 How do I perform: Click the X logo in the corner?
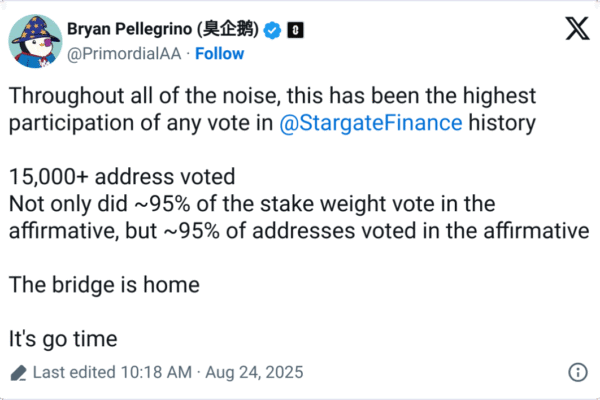pyautogui.click(x=577, y=31)
